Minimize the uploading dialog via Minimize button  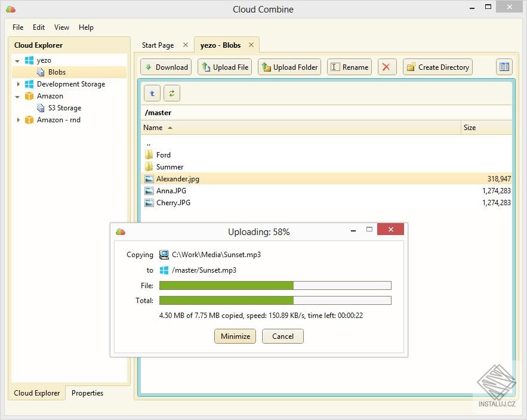point(235,336)
